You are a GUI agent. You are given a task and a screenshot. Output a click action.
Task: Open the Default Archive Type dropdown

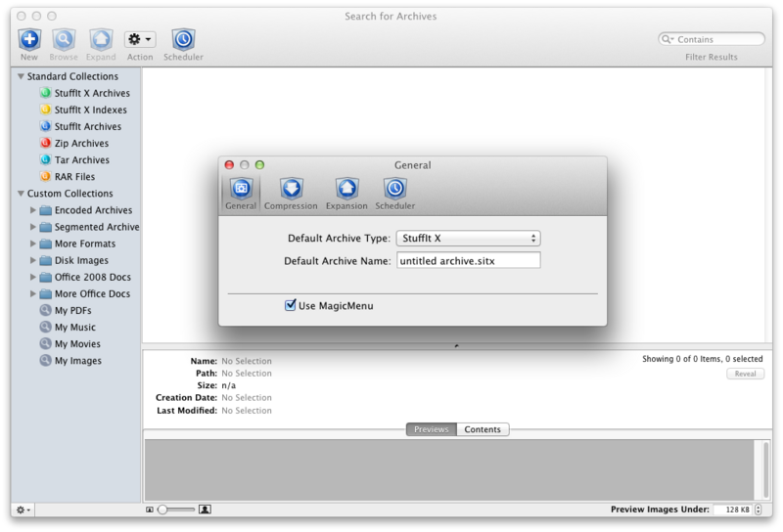[x=469, y=238]
